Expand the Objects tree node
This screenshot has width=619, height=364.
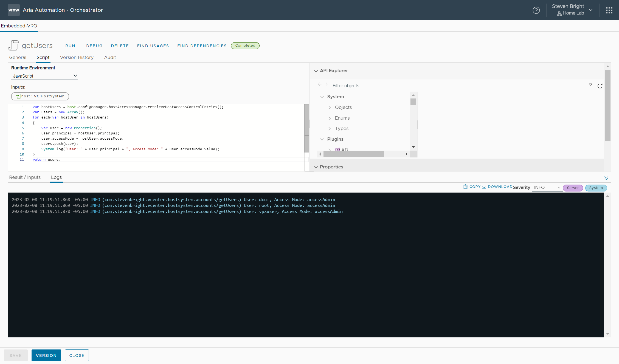point(330,108)
